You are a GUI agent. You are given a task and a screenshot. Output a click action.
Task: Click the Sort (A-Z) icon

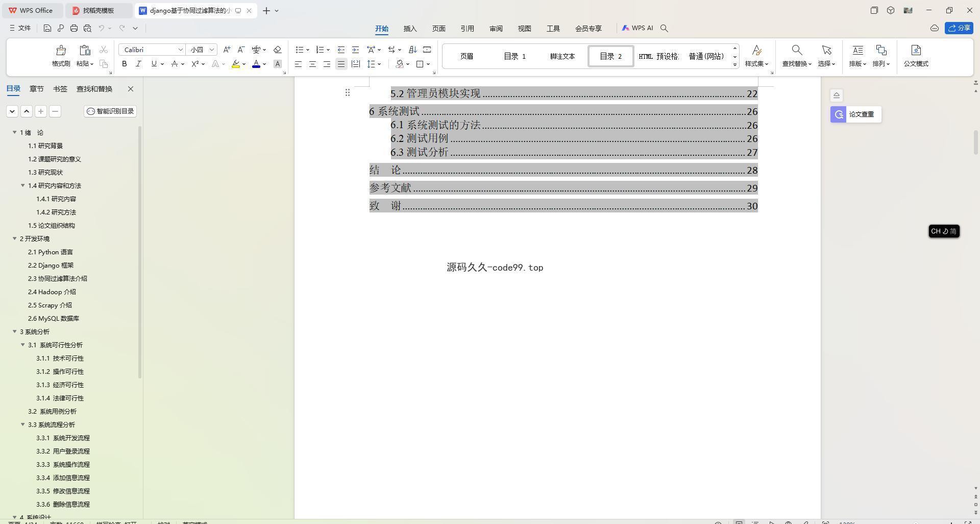pos(413,50)
